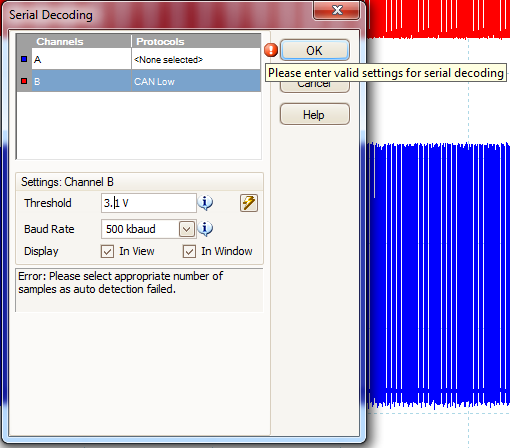Close the Serial Decoding dialog
Image resolution: width=510 pixels, height=448 pixels.
(337, 10)
